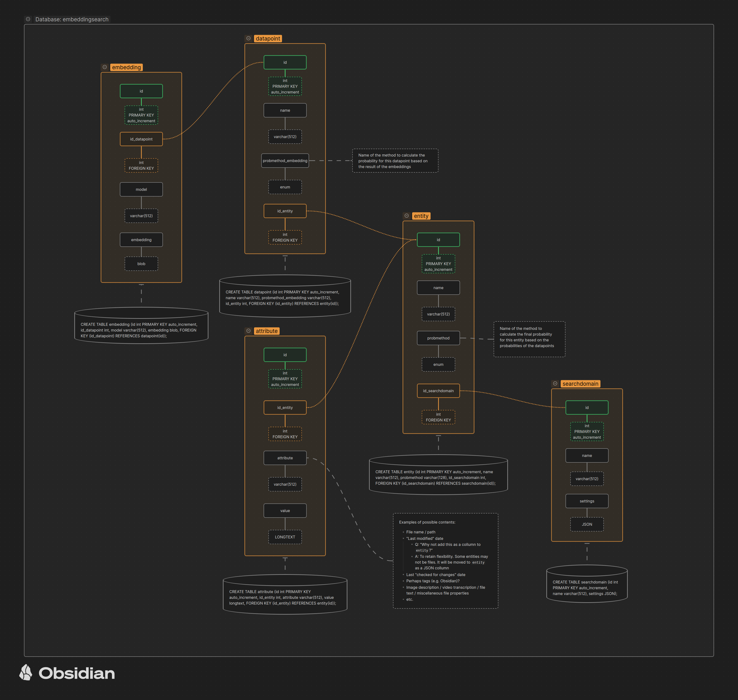The width and height of the screenshot is (738, 700).
Task: Select the orange datapoint group label
Action: coord(268,38)
